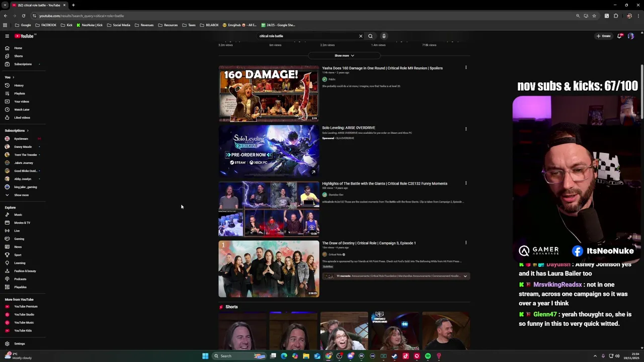Open Watch Later list
The height and width of the screenshot is (362, 644).
coord(22,110)
